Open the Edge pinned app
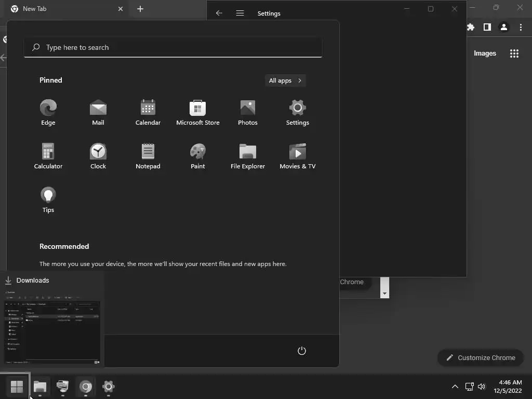 coord(48,113)
